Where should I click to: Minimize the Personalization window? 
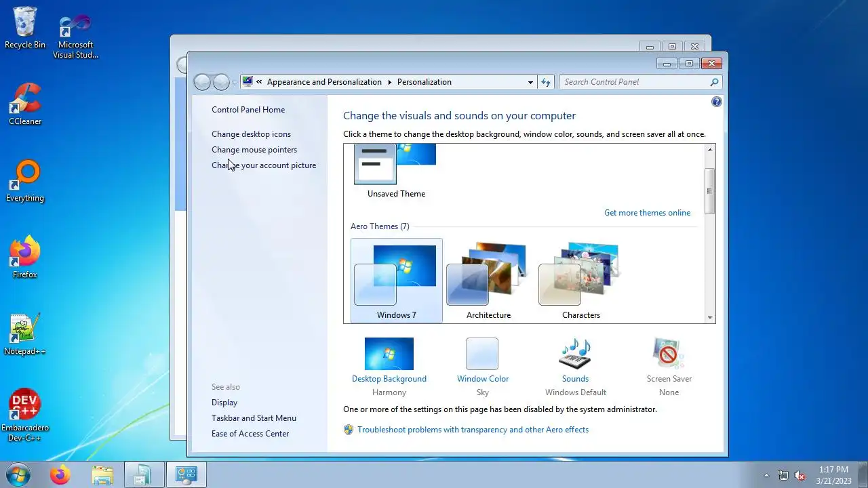[x=667, y=64]
